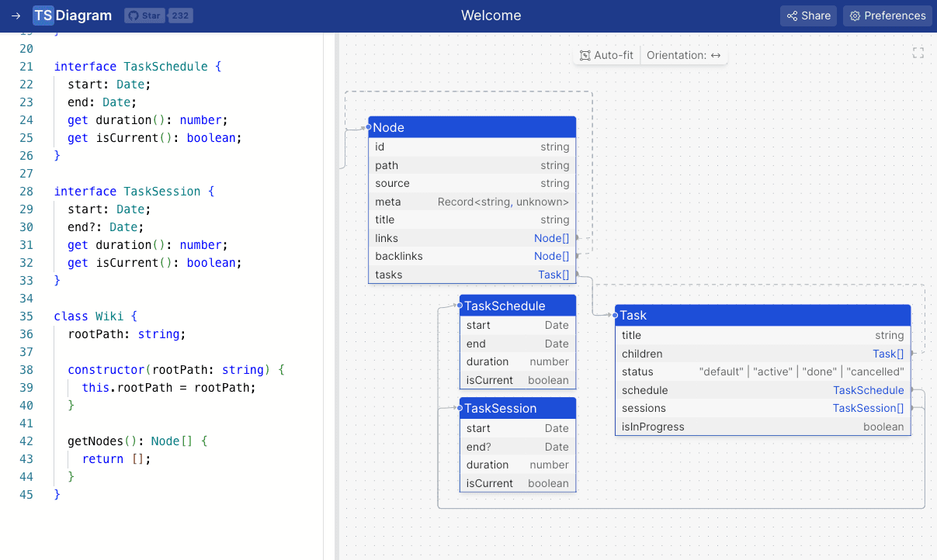The width and height of the screenshot is (937, 560).
Task: Click the share-nodes icon beside Share
Action: 792,16
